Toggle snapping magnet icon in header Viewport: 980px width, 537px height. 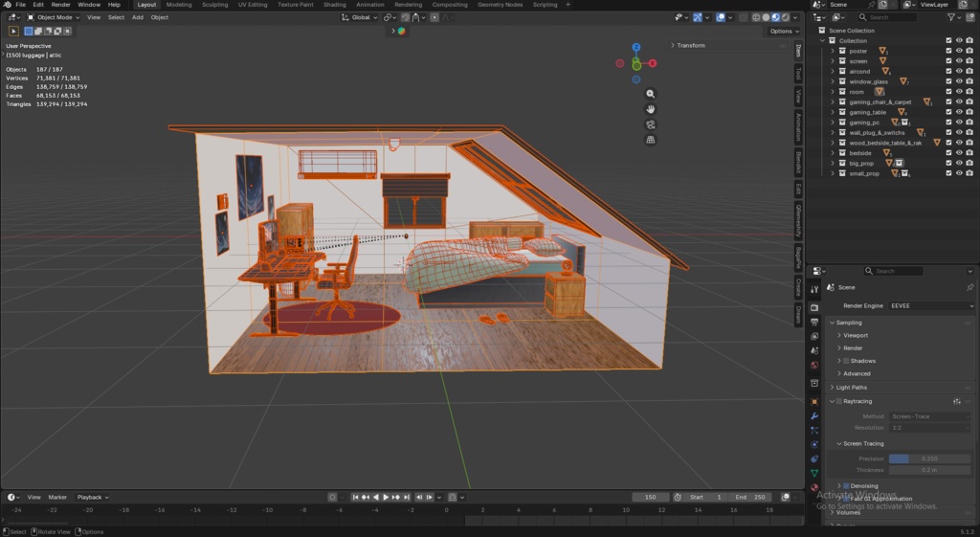406,17
